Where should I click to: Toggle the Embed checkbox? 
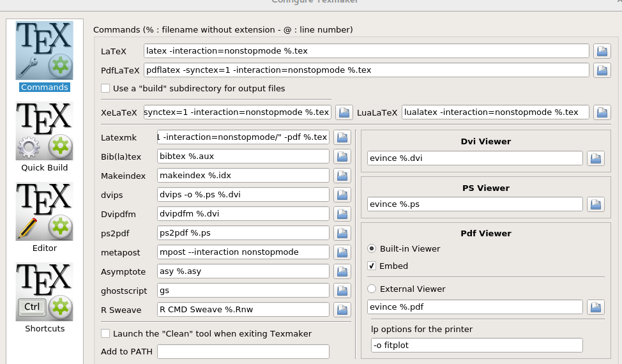tap(372, 266)
